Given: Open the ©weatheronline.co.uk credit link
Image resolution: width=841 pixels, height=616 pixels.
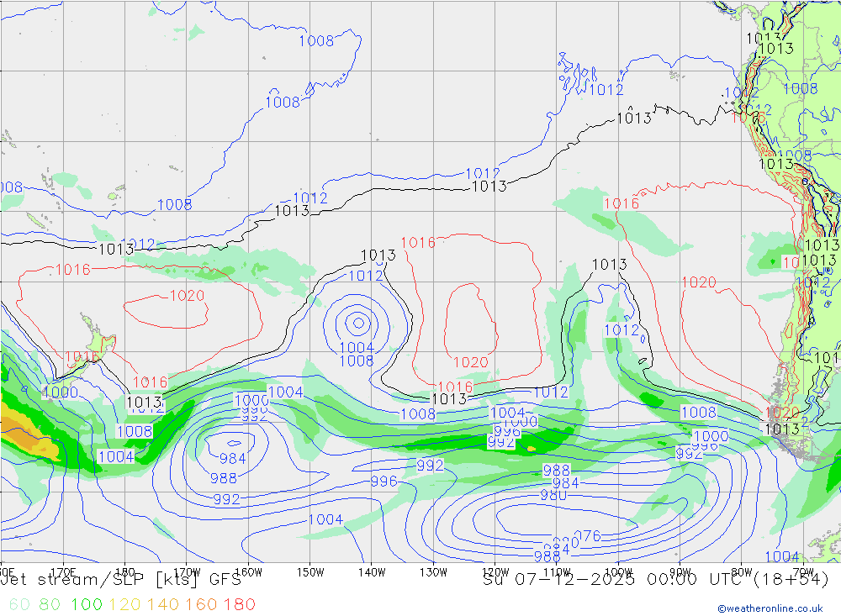Looking at the screenshot, I should (770, 608).
